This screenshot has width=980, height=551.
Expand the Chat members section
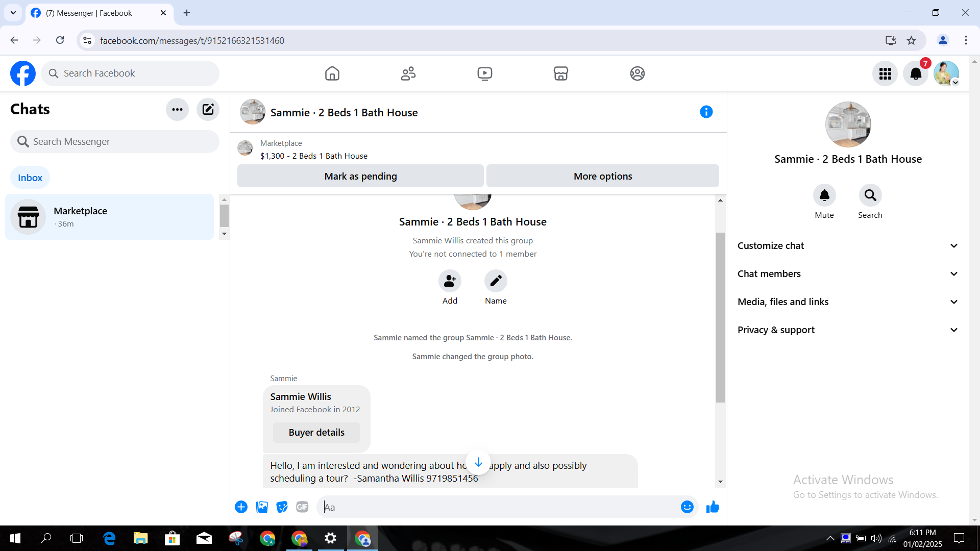click(x=847, y=274)
